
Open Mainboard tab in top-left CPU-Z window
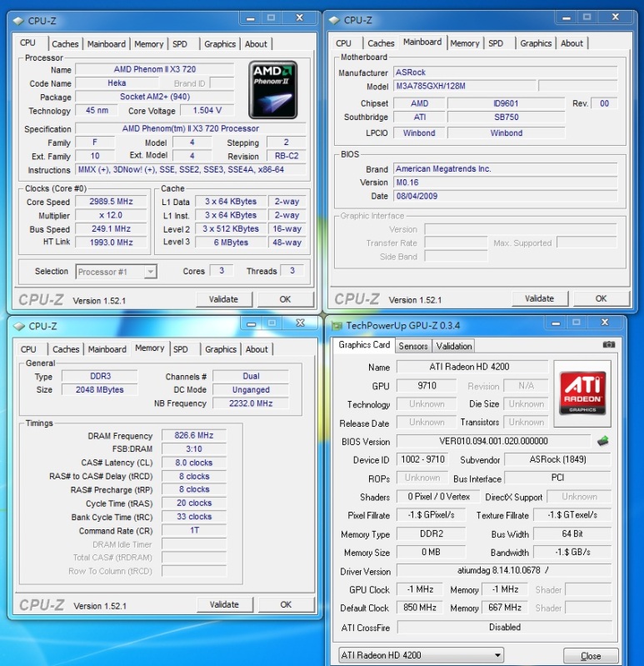[x=107, y=43]
